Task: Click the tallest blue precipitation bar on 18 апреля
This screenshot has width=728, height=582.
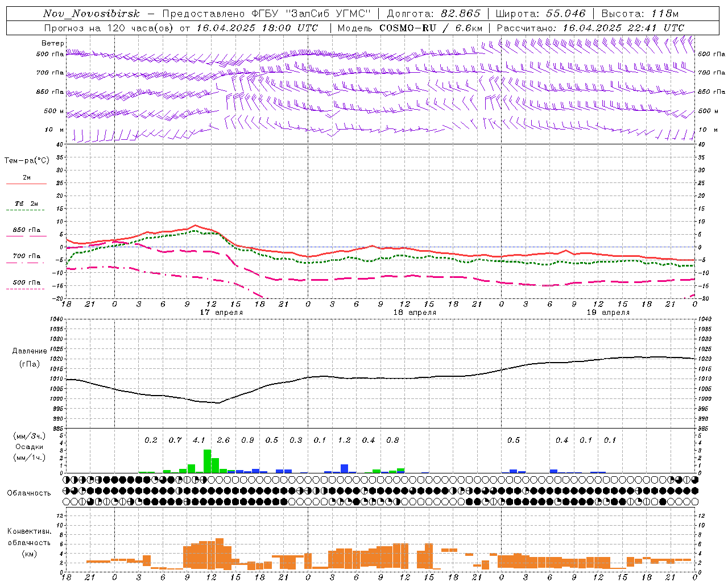Action: [345, 469]
